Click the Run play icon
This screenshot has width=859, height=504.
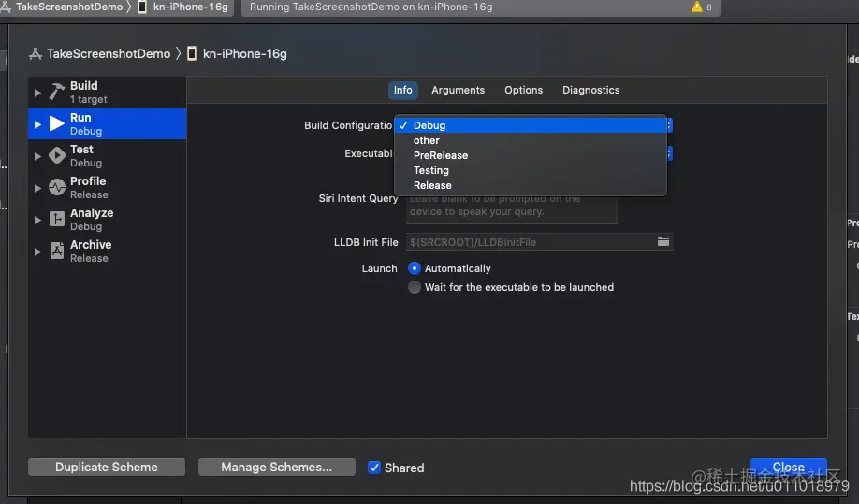pos(56,123)
